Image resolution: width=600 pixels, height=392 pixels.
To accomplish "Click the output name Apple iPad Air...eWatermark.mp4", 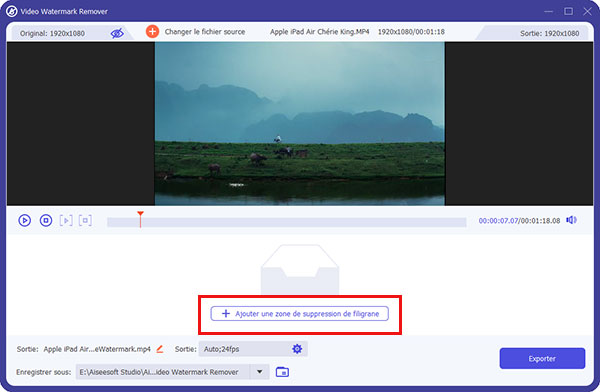I will [x=97, y=349].
